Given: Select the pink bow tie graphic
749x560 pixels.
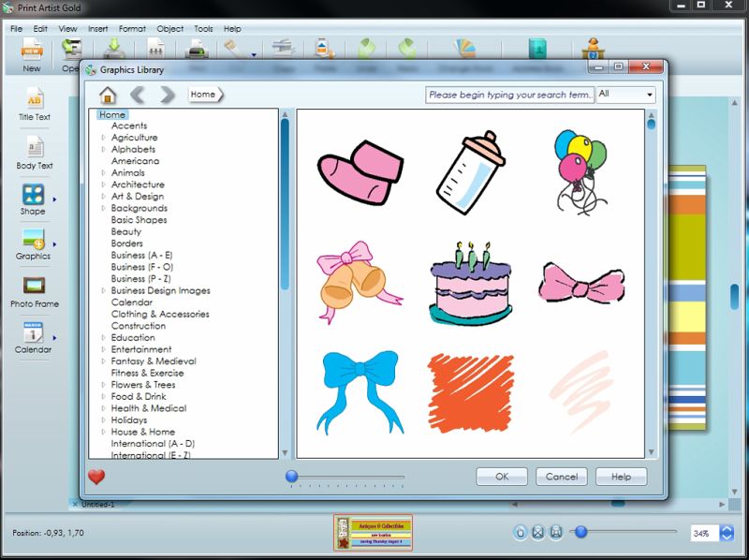Looking at the screenshot, I should (581, 283).
